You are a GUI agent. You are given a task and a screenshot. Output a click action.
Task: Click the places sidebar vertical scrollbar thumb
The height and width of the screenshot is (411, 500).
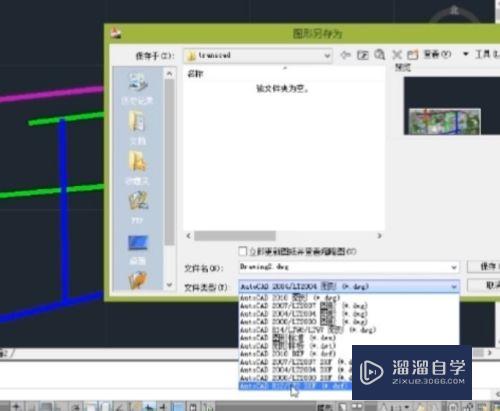pyautogui.click(x=169, y=162)
